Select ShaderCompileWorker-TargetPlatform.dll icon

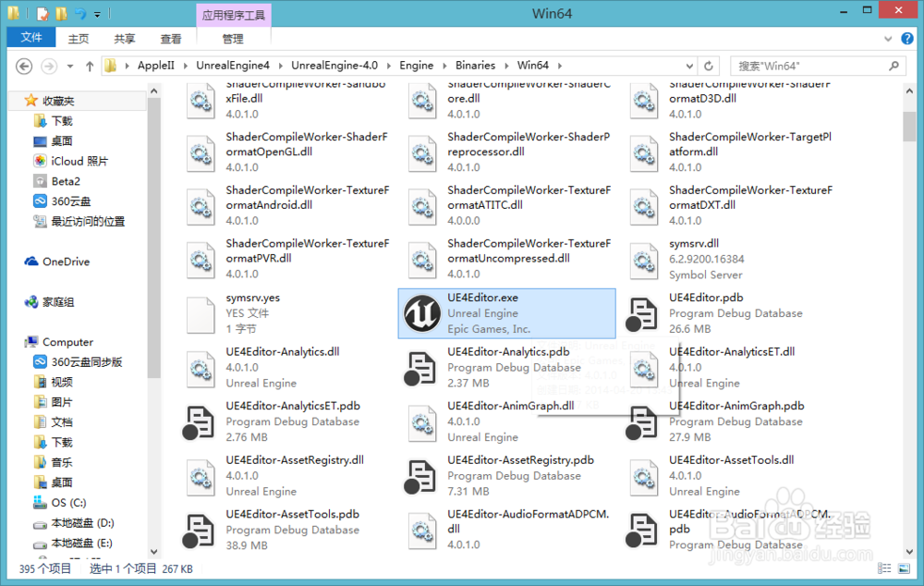pyautogui.click(x=643, y=153)
